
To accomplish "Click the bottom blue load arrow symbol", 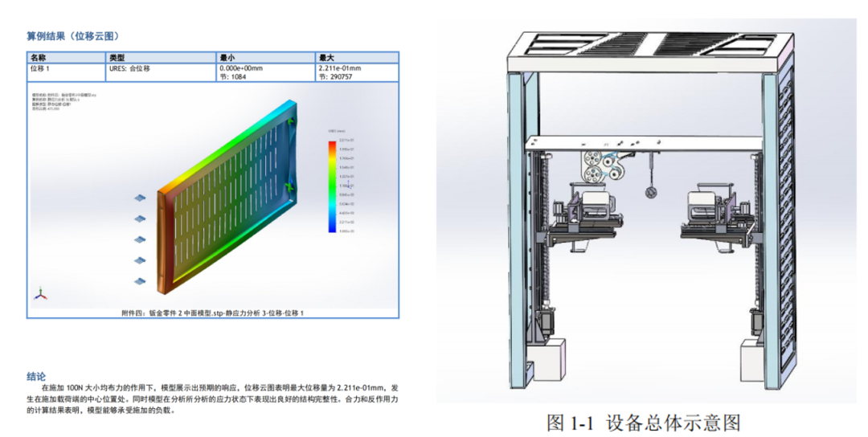I will (x=139, y=280).
